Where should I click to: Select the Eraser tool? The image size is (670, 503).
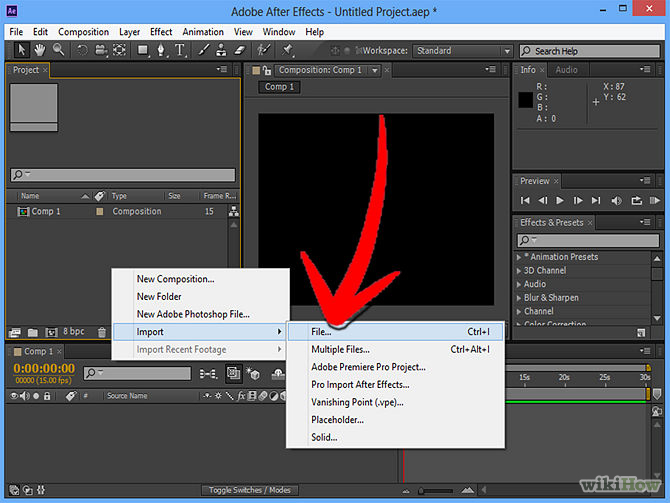coord(240,50)
